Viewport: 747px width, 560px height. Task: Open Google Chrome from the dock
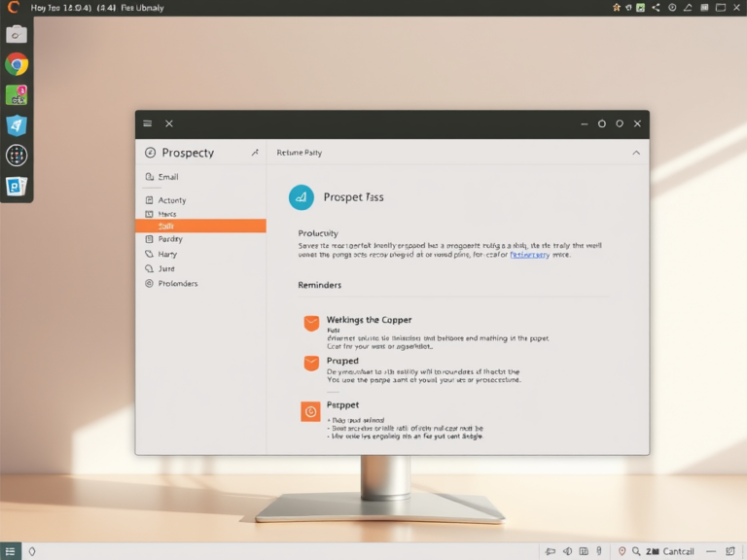point(17,64)
